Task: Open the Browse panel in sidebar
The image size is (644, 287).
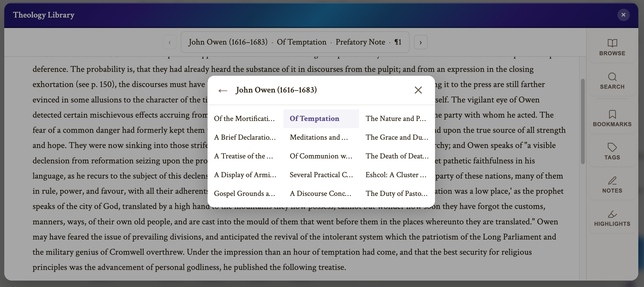Action: pos(612,47)
